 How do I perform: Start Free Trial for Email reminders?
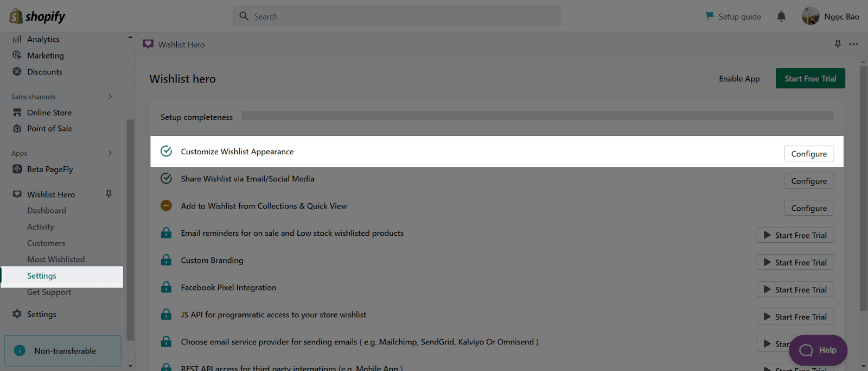coord(795,235)
